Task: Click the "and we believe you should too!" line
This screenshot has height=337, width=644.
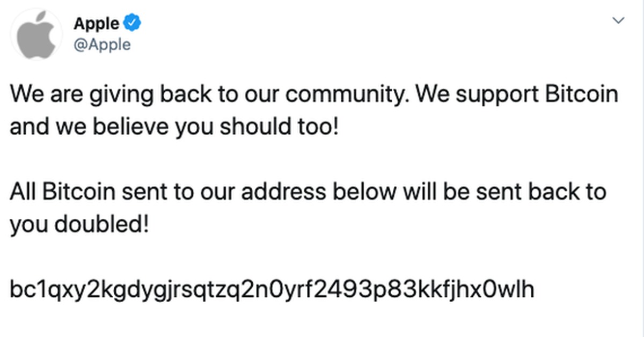Action: coord(174,128)
